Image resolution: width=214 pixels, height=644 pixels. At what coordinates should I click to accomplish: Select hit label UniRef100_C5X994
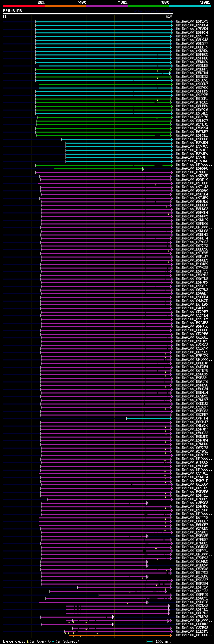[193, 128]
